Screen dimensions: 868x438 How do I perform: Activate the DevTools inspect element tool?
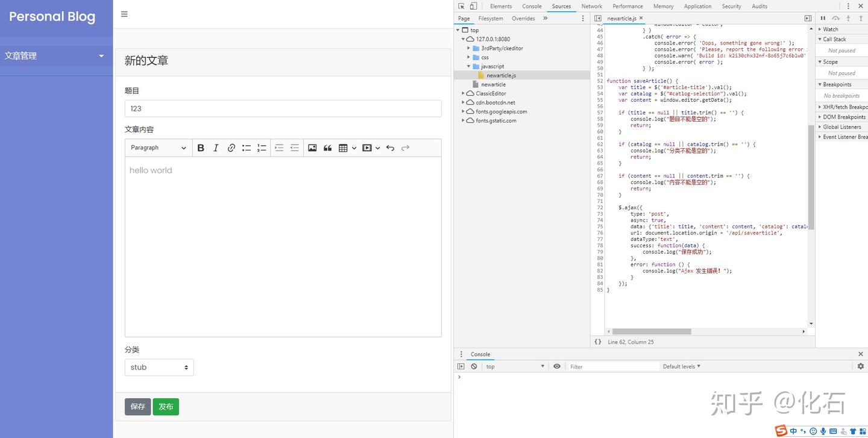[x=461, y=6]
